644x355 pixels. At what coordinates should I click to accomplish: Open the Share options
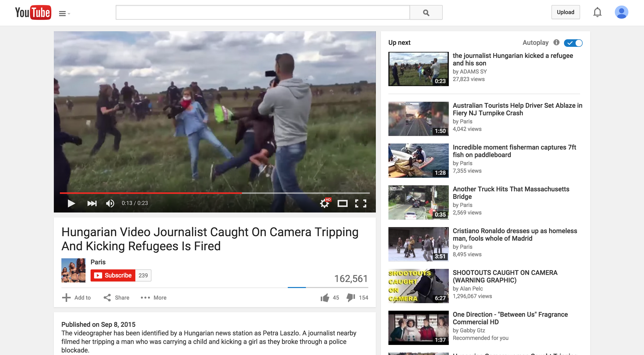pyautogui.click(x=116, y=298)
